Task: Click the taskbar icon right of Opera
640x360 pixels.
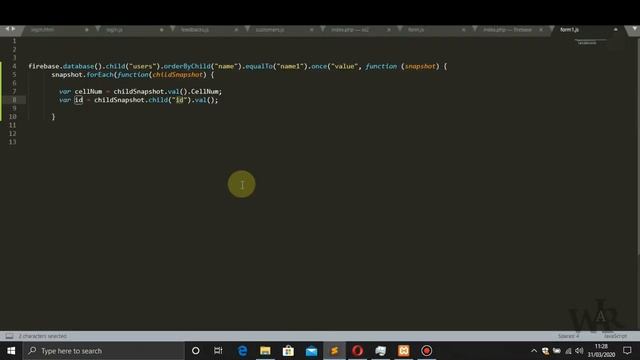Action: point(380,351)
